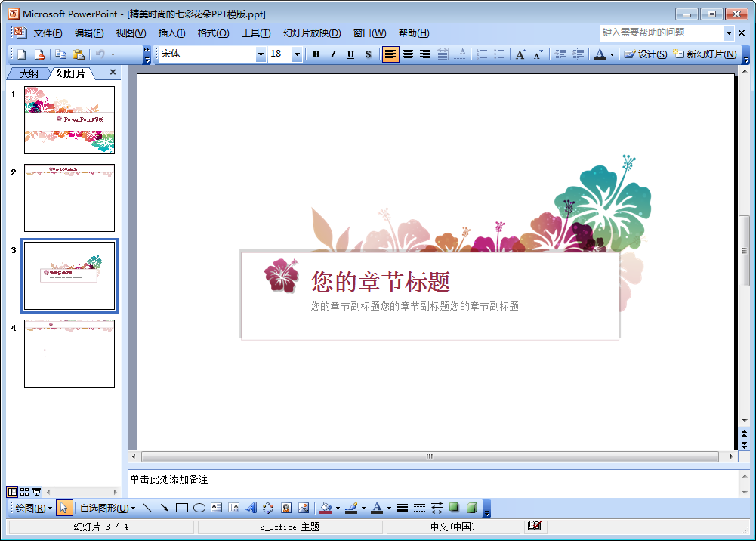Image resolution: width=756 pixels, height=541 pixels.
Task: Insert WordArt from the drawing toolbar
Action: coord(251,508)
